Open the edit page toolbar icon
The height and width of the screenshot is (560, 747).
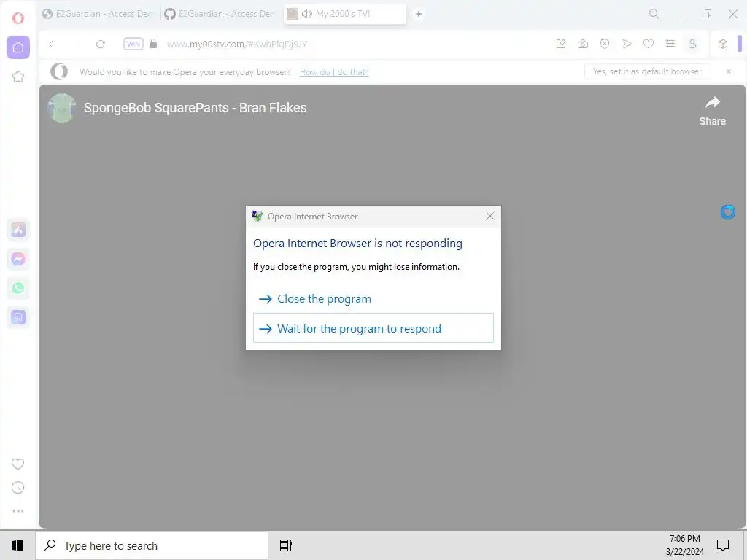[561, 44]
